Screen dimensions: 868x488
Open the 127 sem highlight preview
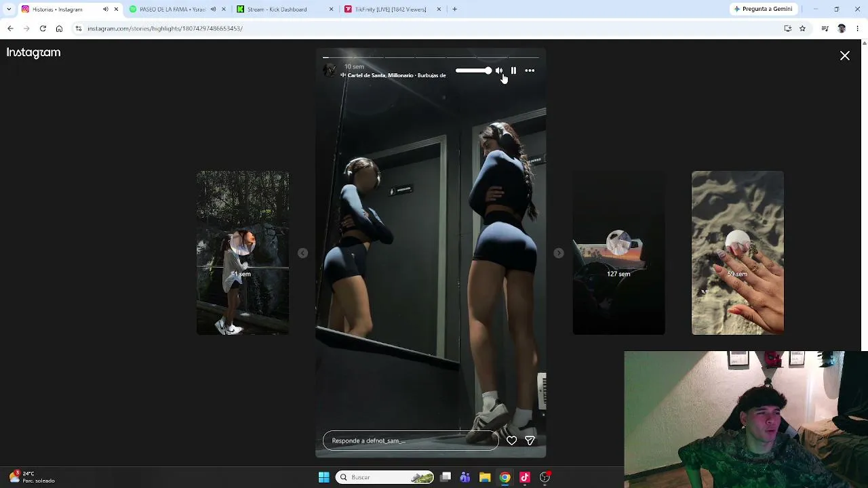point(618,253)
